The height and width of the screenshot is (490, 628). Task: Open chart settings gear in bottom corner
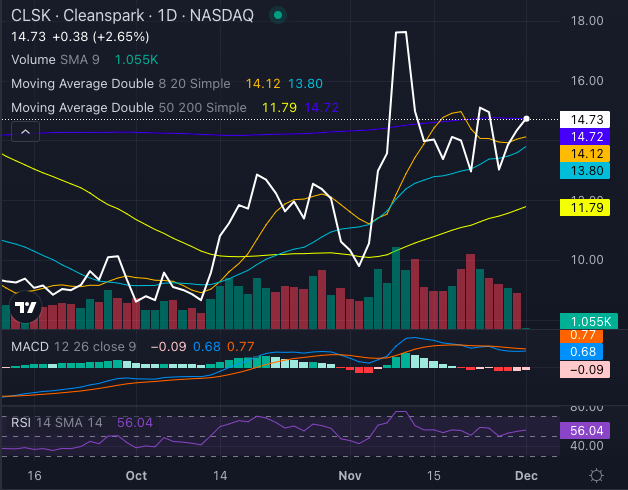(596, 475)
